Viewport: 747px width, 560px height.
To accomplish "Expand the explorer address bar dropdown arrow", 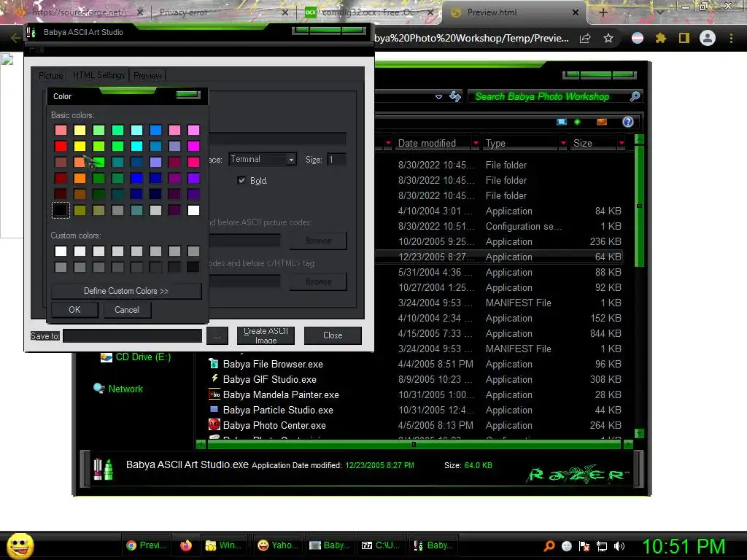I will tap(438, 97).
